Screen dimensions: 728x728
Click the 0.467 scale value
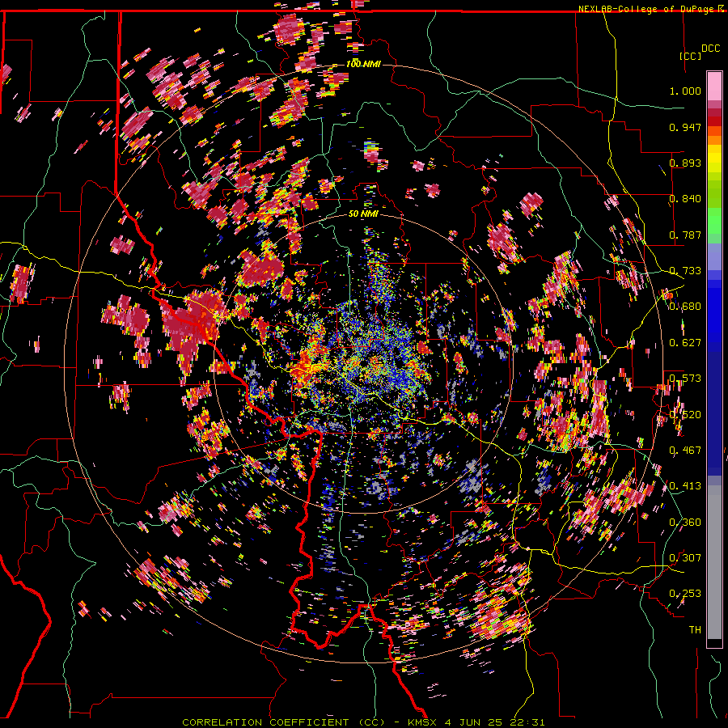tap(685, 451)
